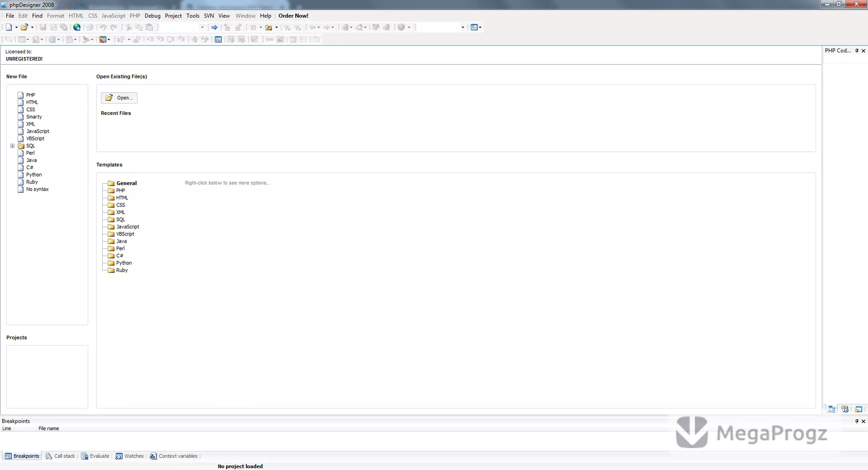Click the insert hyperlink chain icon
868x470 pixels.
coord(269,39)
